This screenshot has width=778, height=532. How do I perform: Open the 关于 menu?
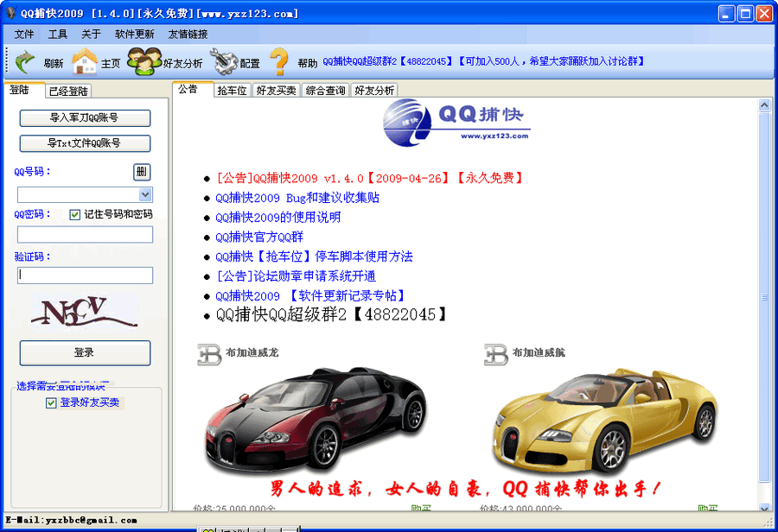point(92,35)
